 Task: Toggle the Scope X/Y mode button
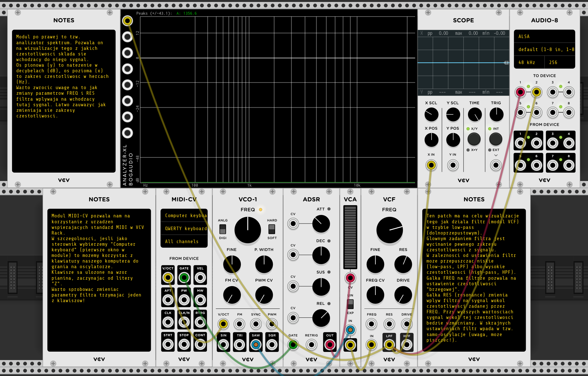point(474,139)
